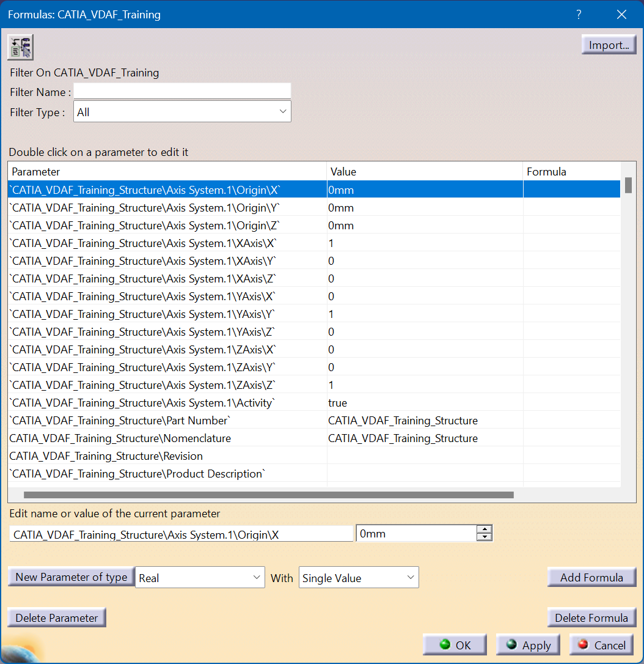Click New Parameter of type button
644x664 pixels.
click(x=71, y=577)
